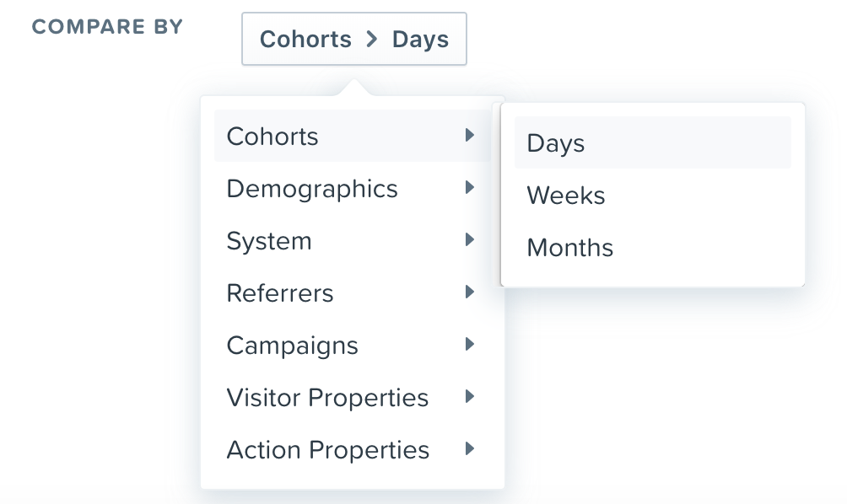
Task: Click the COMPARE BY label
Action: click(107, 27)
